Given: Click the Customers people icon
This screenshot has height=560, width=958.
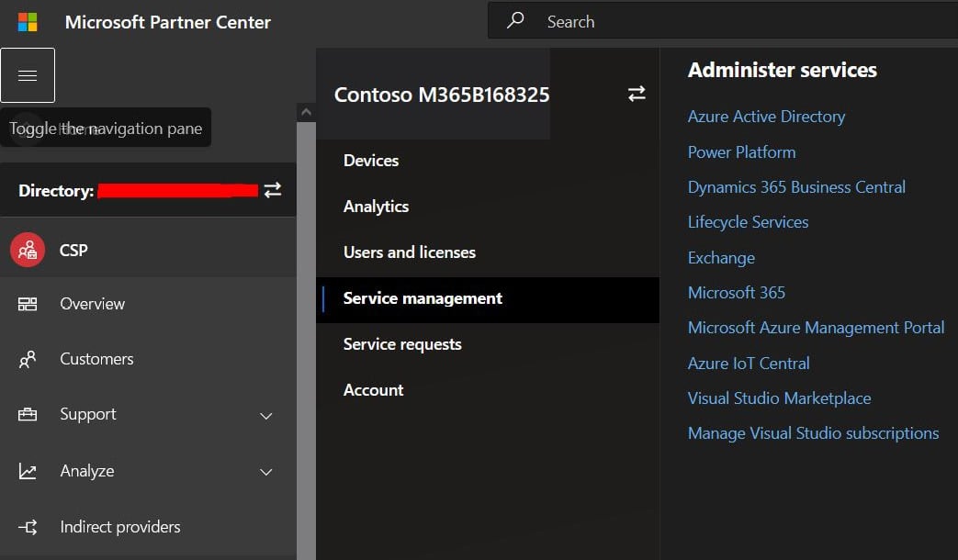Looking at the screenshot, I should pyautogui.click(x=28, y=359).
